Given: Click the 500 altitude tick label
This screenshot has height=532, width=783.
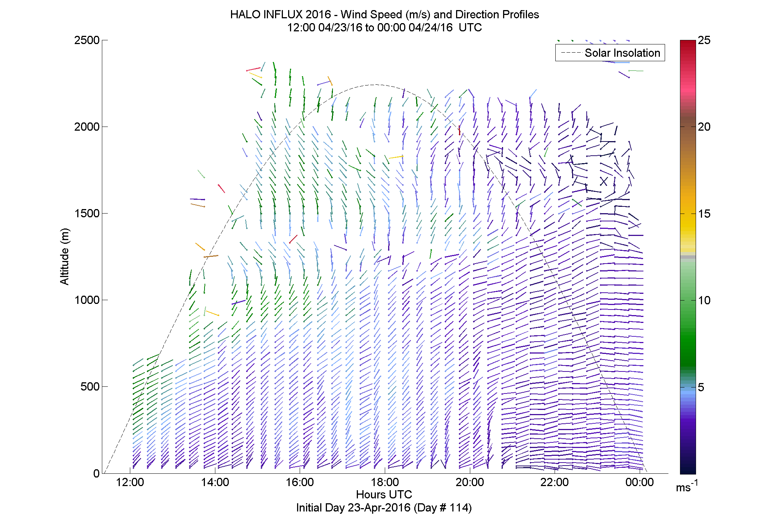Looking at the screenshot, I should pos(90,386).
